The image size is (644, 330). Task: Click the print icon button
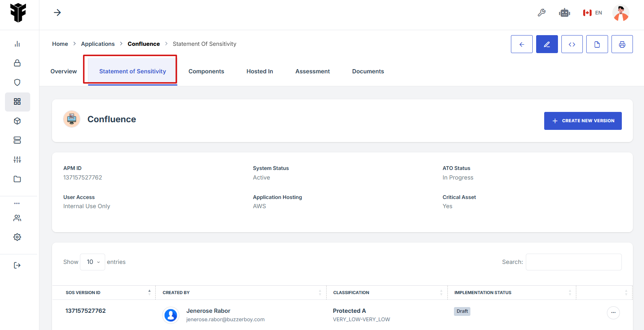pos(622,44)
